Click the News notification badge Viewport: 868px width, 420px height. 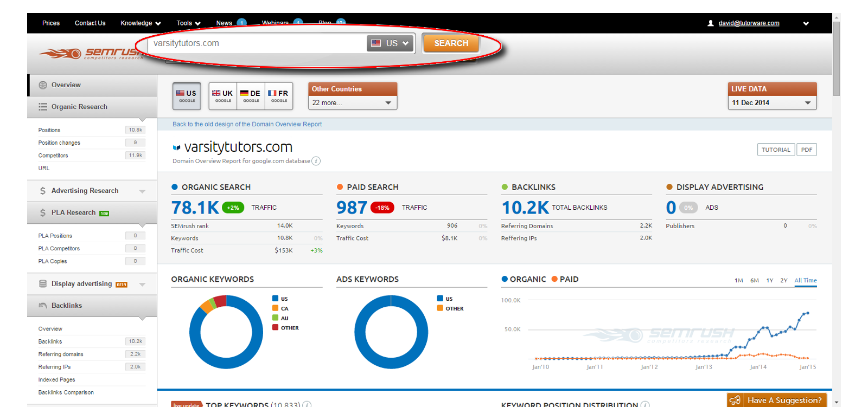(x=241, y=23)
